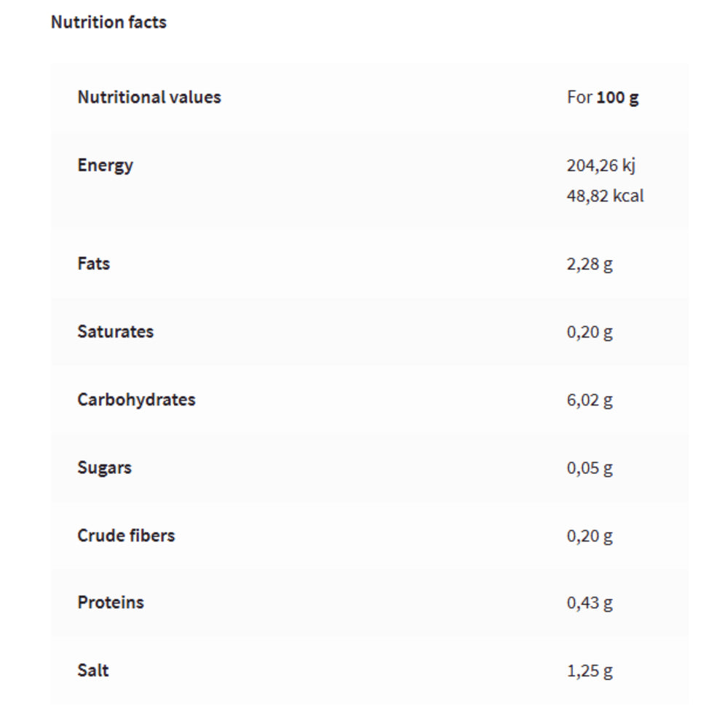Click the 2,28 g fats value
The height and width of the screenshot is (728, 728).
click(x=590, y=264)
